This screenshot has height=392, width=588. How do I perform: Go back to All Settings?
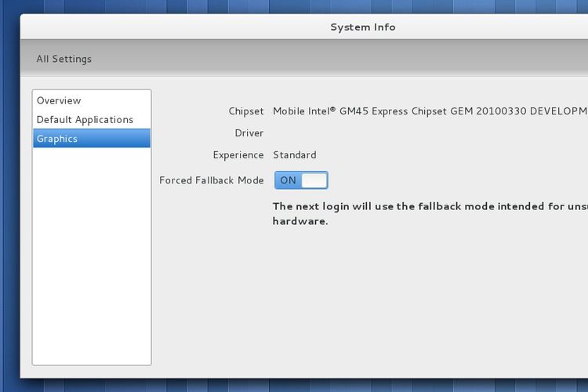click(64, 59)
